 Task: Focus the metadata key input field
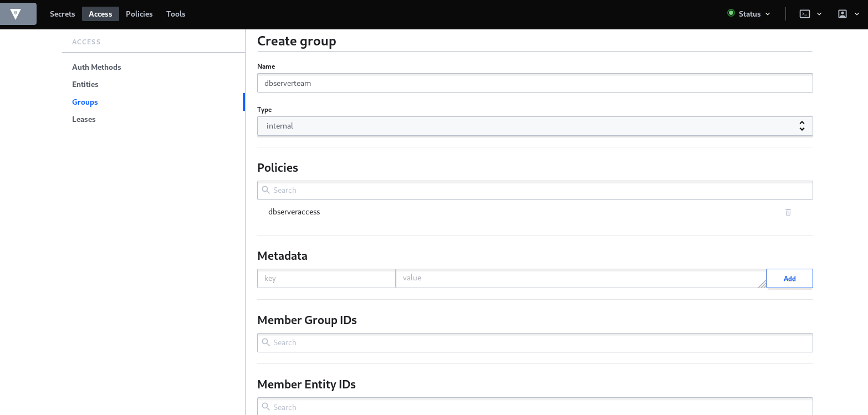tap(326, 278)
